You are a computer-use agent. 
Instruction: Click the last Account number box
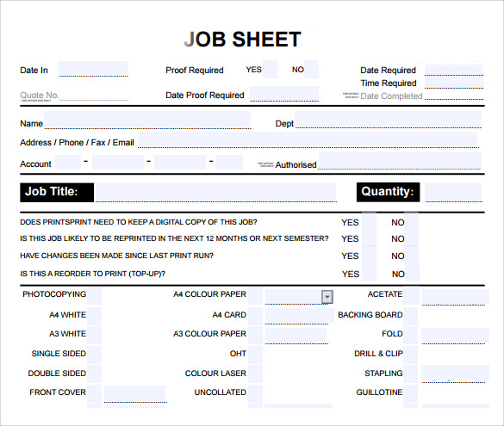pyautogui.click(x=229, y=162)
